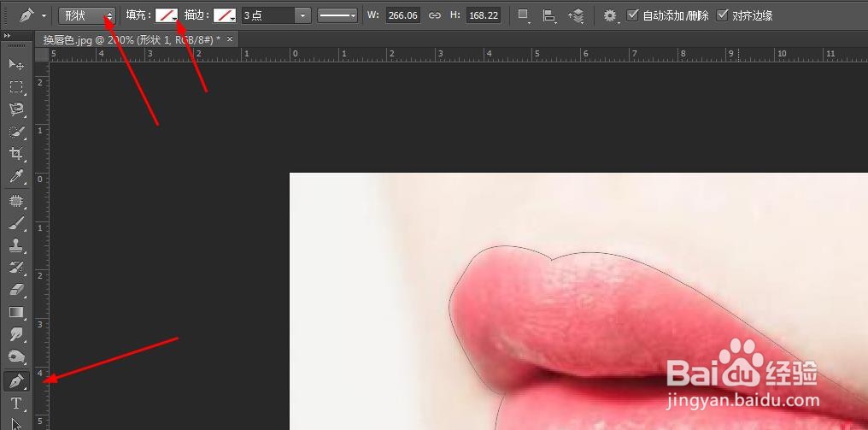The width and height of the screenshot is (868, 430).
Task: Expand the toolbox with double-arrow button
Action: pos(7,36)
